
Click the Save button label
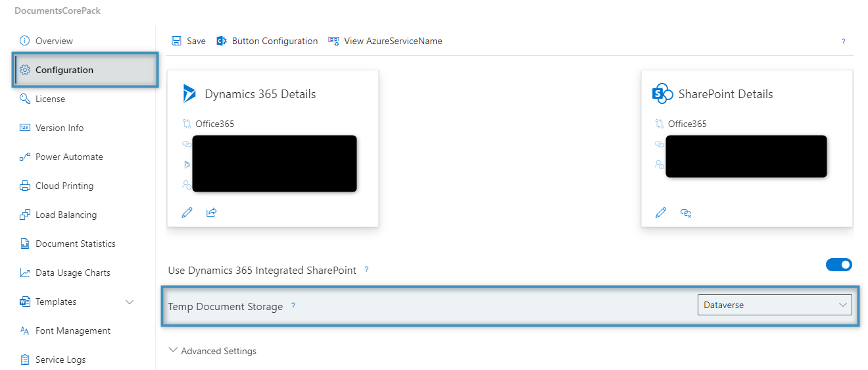tap(196, 41)
